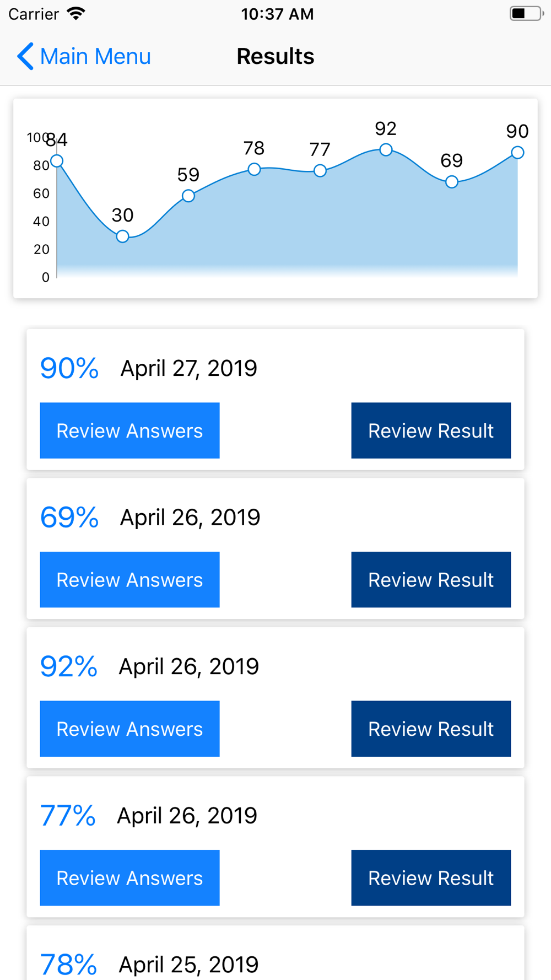551x980 pixels.
Task: Select the chart point labeled 69
Action: pyautogui.click(x=452, y=181)
